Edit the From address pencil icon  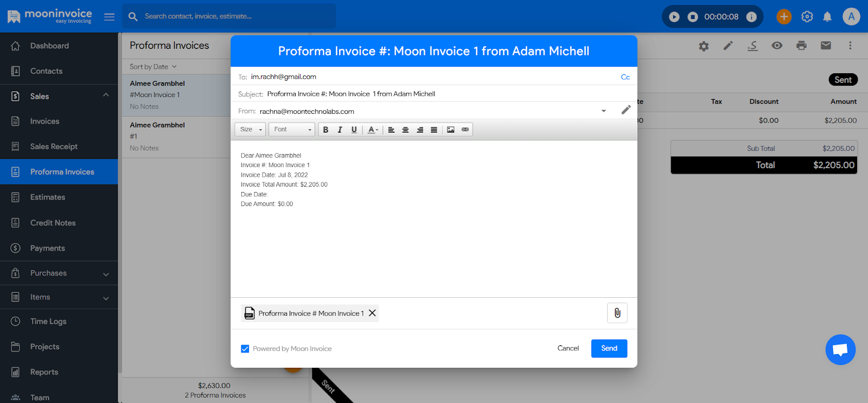click(626, 110)
